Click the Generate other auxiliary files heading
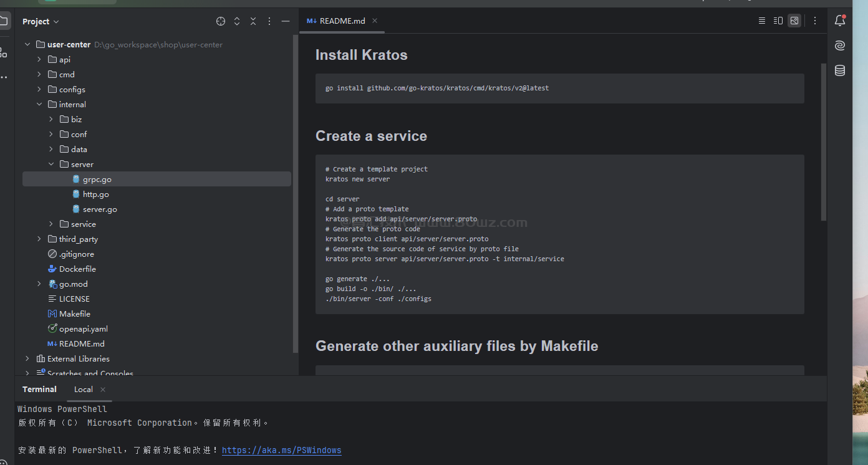 tap(457, 346)
